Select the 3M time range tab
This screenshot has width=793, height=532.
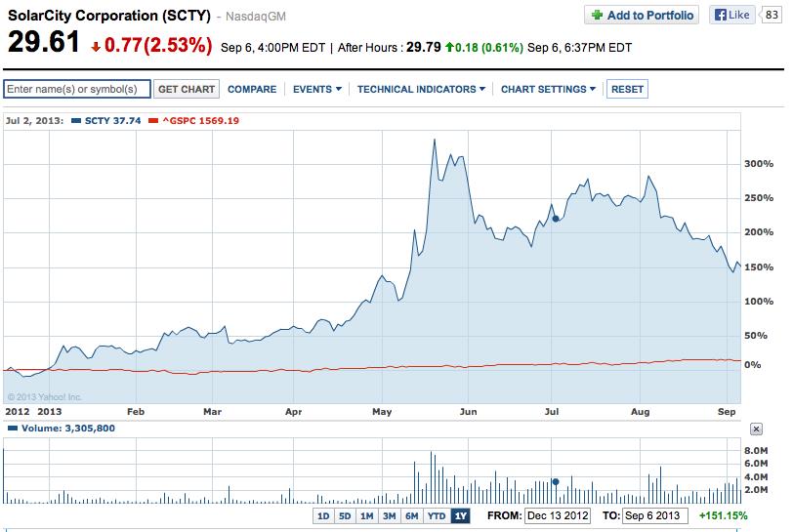click(389, 515)
